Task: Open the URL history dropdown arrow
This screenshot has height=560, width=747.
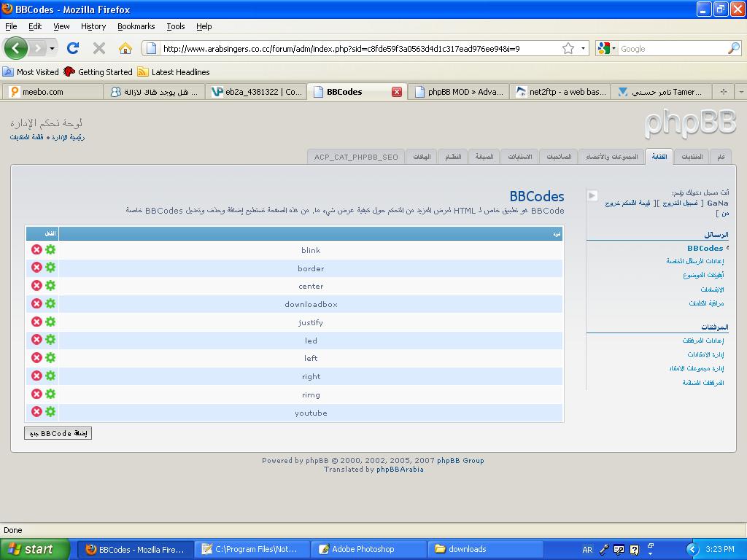Action: (x=583, y=49)
